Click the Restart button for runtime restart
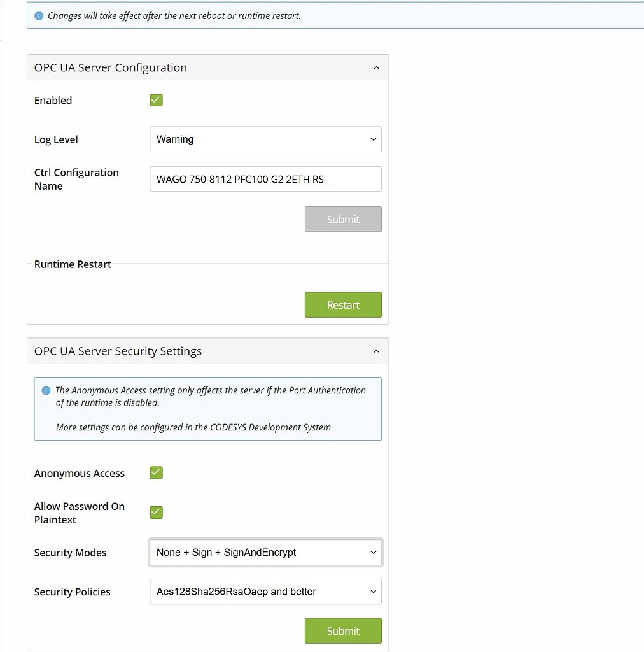The width and height of the screenshot is (644, 652). (x=343, y=304)
